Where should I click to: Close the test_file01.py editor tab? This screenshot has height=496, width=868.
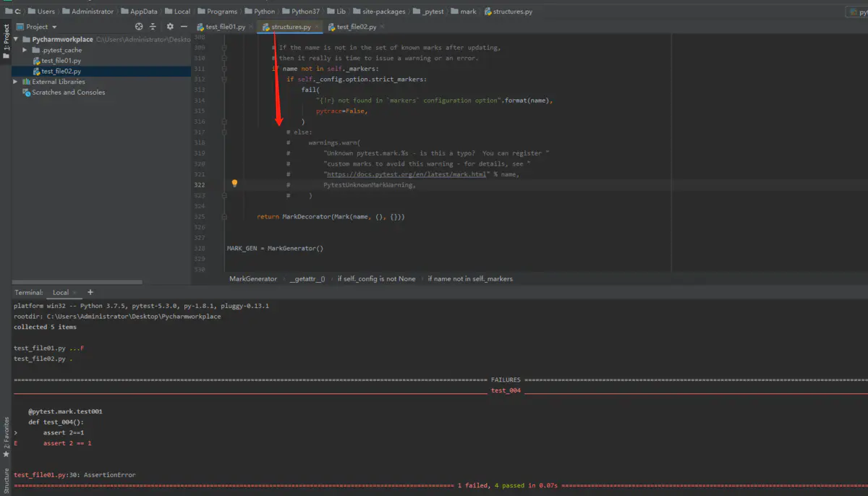pos(252,27)
